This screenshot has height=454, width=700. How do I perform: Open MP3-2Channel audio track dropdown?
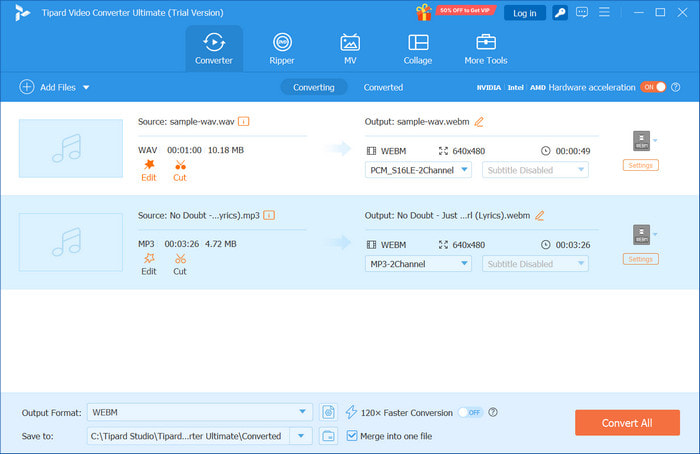click(x=418, y=264)
